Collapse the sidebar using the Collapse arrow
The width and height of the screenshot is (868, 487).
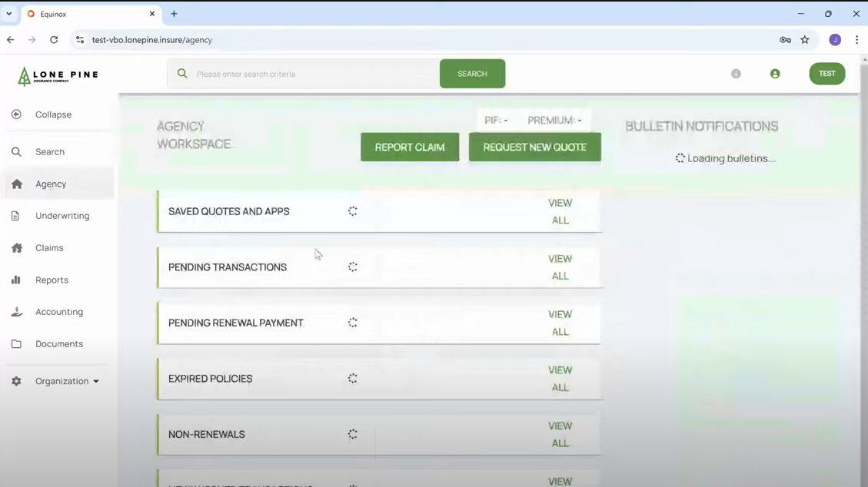[16, 114]
